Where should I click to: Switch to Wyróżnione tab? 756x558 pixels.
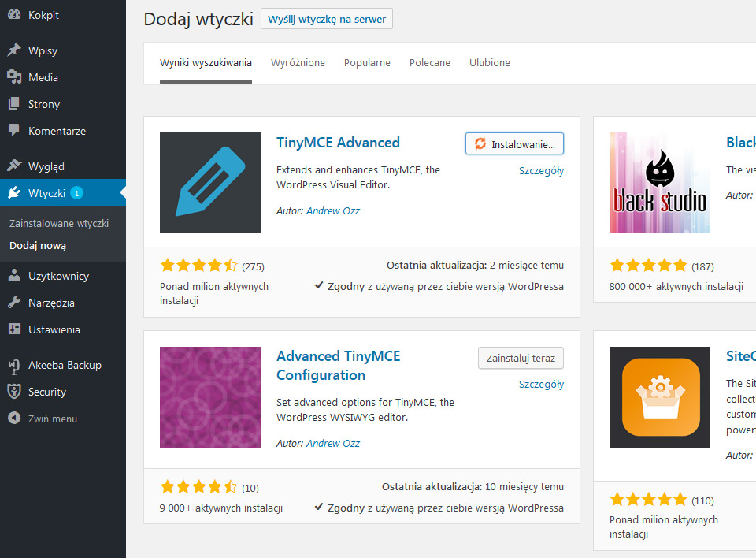[298, 63]
